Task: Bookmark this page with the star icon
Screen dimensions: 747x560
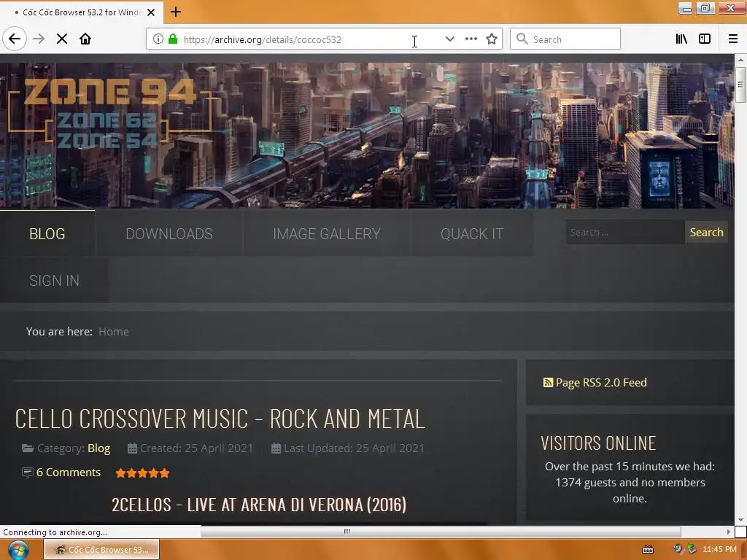Action: (x=492, y=39)
